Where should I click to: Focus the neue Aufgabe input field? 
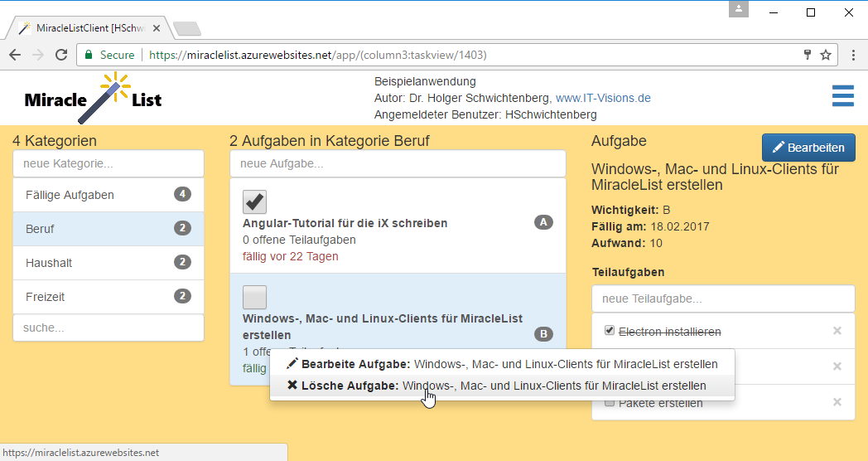398,163
